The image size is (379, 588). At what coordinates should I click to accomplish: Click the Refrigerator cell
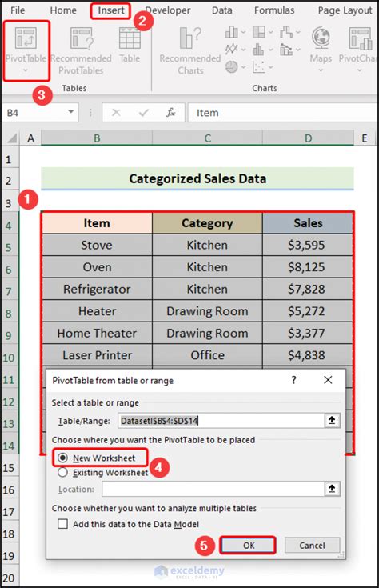point(97,289)
